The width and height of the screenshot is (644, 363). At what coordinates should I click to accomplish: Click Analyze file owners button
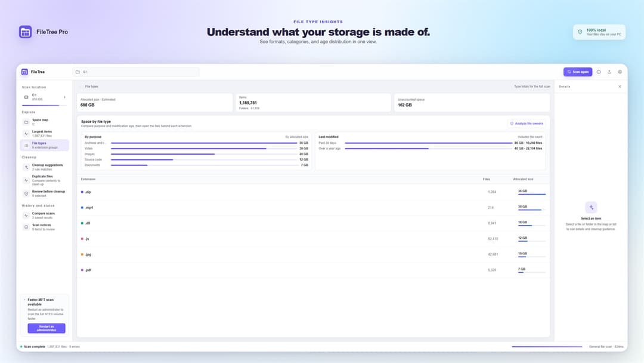pos(527,124)
